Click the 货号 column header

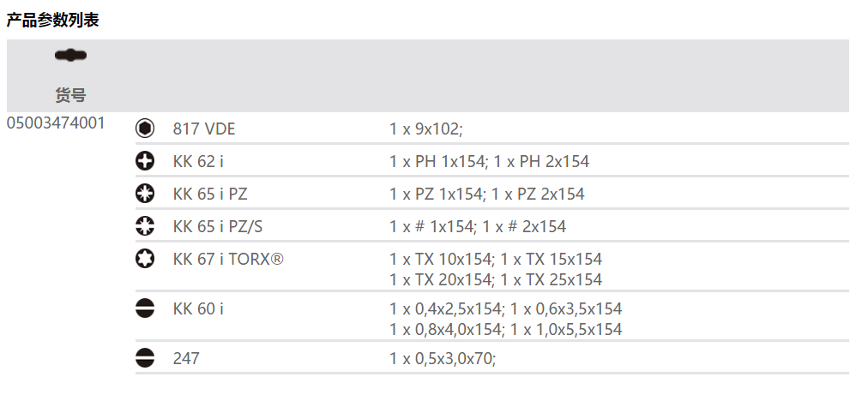click(x=70, y=94)
